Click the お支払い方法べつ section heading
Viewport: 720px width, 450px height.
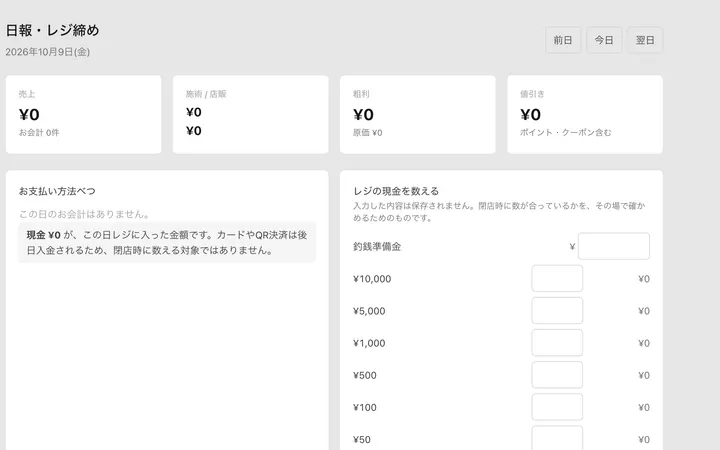pos(57,191)
